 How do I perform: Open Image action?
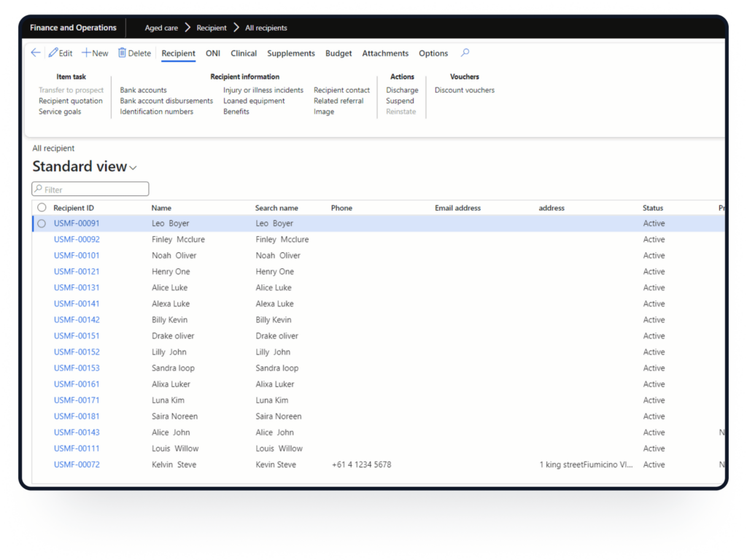324,112
